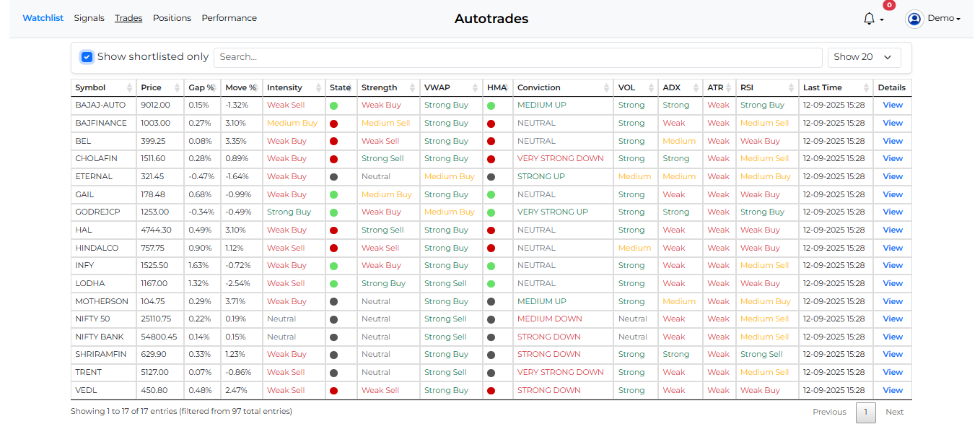Image resolution: width=980 pixels, height=432 pixels.
Task: Click the red notification badge showing 0
Action: pyautogui.click(x=888, y=6)
